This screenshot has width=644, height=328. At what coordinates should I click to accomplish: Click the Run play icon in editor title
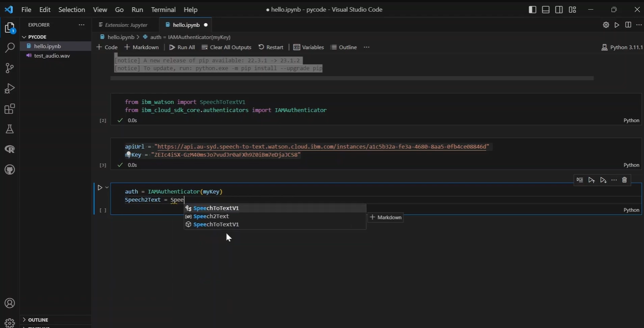tap(617, 25)
